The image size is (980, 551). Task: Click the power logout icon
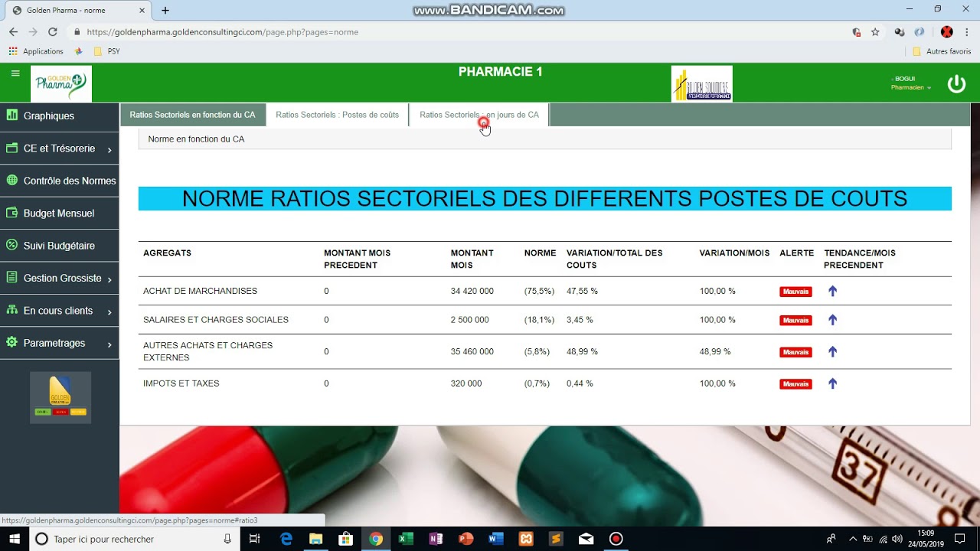956,84
